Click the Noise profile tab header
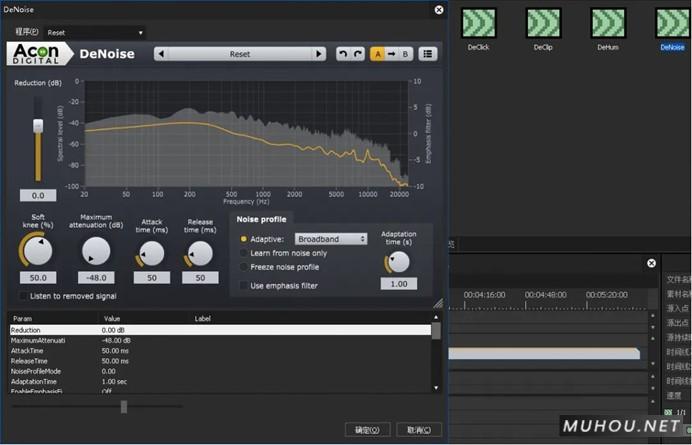The image size is (692, 445). click(x=261, y=219)
